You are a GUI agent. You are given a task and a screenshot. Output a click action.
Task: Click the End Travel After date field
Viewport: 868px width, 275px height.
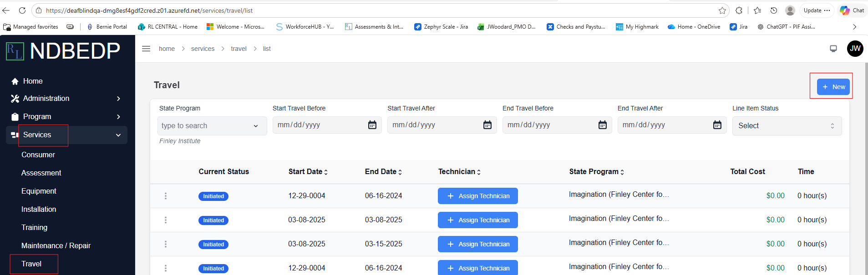(x=672, y=125)
